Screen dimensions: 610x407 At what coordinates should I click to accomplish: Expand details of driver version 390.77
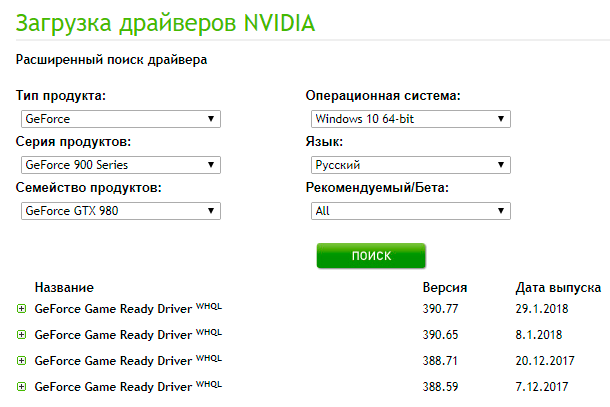coord(22,309)
